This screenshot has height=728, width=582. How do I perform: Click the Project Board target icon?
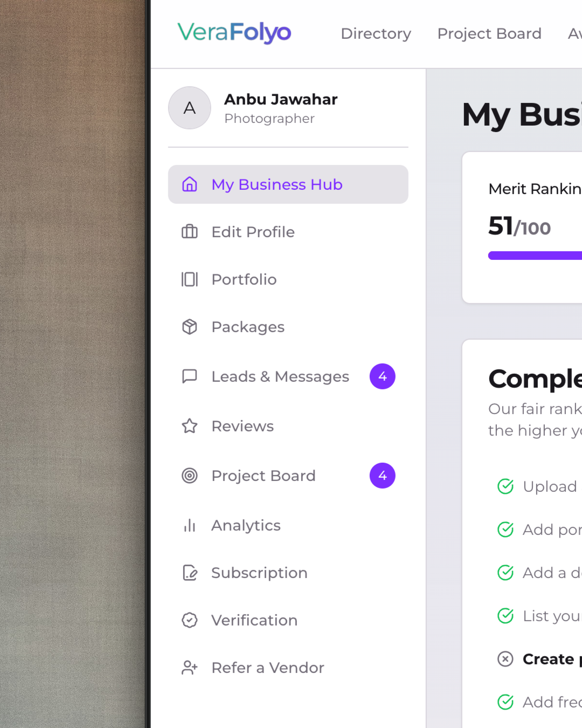coord(190,476)
